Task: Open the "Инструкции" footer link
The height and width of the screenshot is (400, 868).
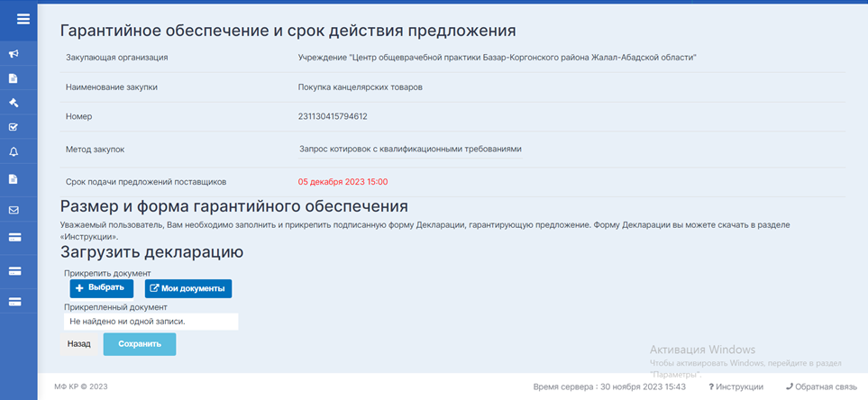Action: click(736, 386)
